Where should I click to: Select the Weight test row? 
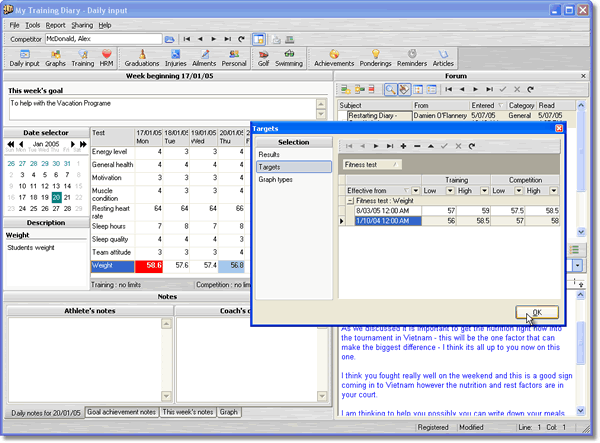coord(112,266)
